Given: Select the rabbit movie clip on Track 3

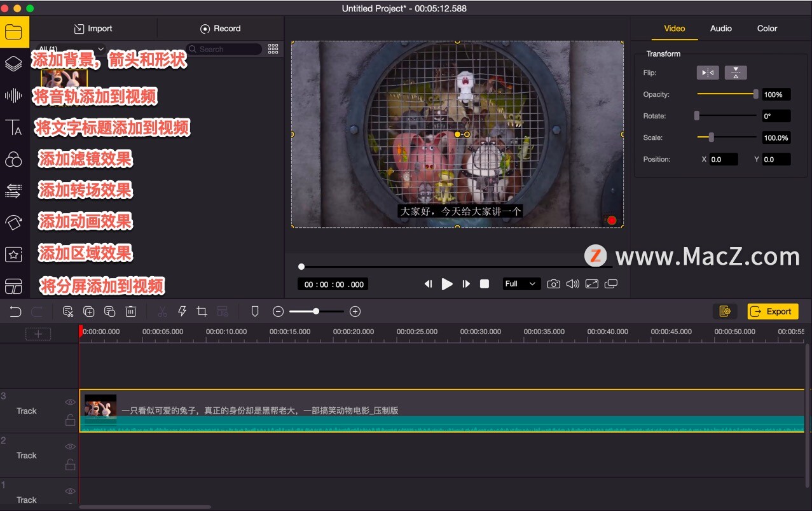Looking at the screenshot, I should pos(442,411).
